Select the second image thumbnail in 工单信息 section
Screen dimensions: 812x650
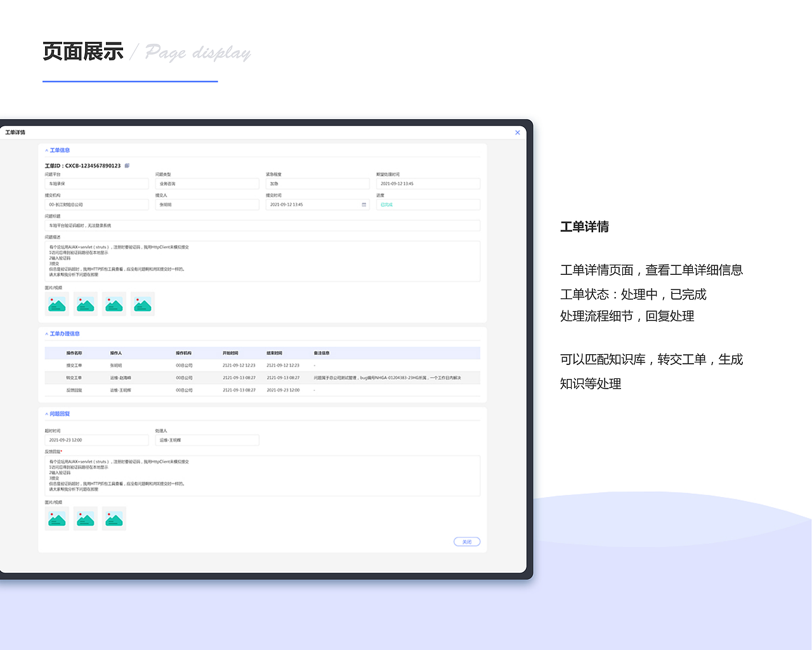pos(85,304)
